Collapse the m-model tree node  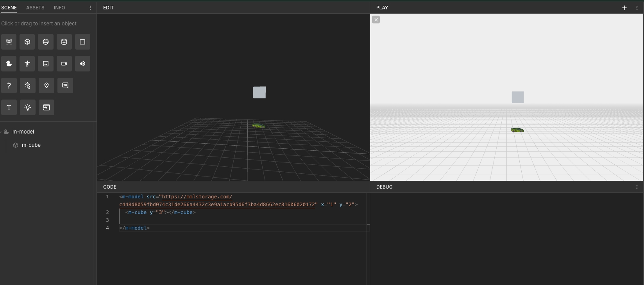[x=2, y=132]
